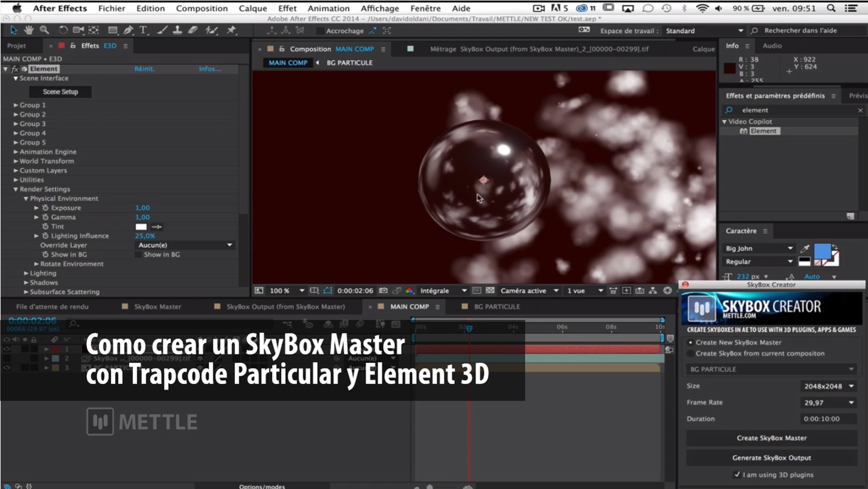Select Create SkyBox from current composition option

coord(690,354)
